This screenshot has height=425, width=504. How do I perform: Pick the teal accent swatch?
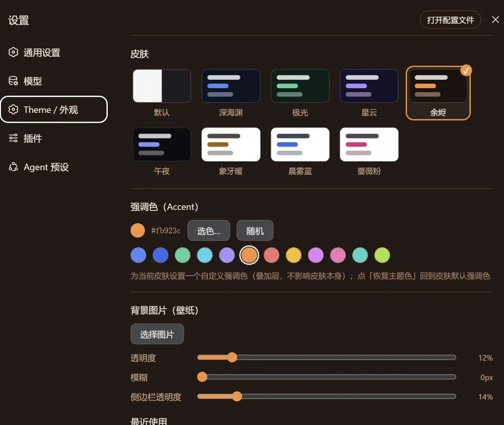click(x=360, y=255)
